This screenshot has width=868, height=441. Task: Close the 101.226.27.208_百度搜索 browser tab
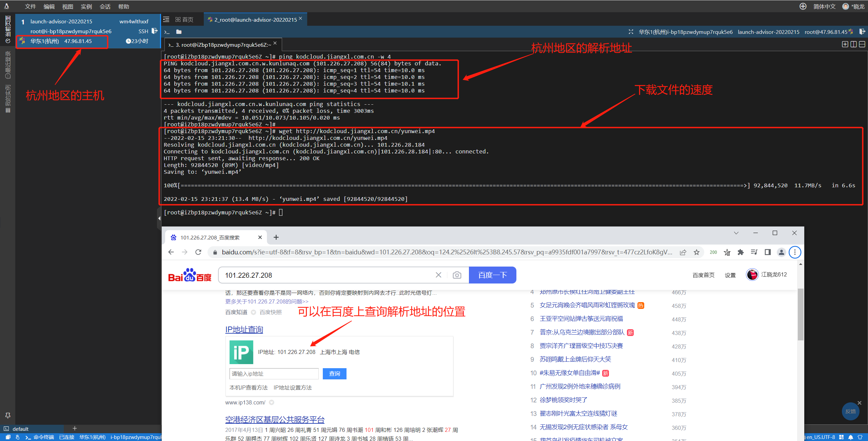pos(260,237)
